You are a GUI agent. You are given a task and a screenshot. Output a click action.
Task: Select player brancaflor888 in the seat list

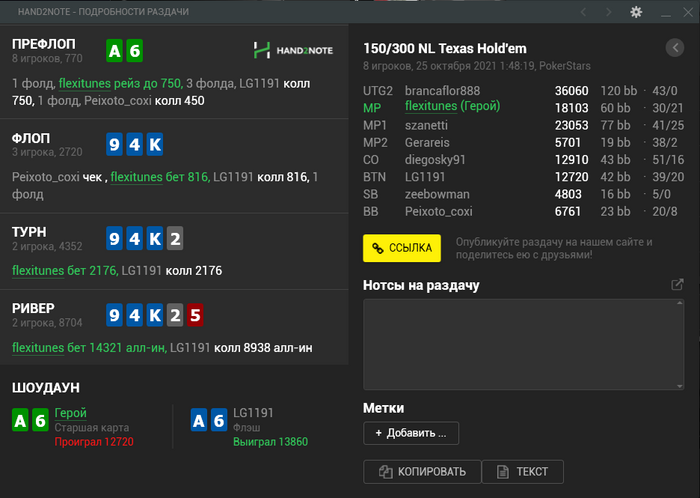coord(442,90)
